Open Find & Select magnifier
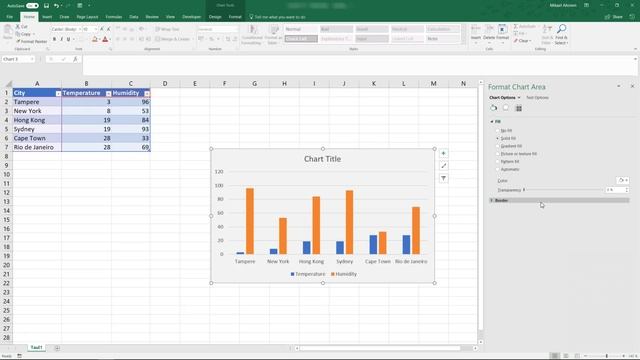Screen dimensions: 640x360 (561, 34)
